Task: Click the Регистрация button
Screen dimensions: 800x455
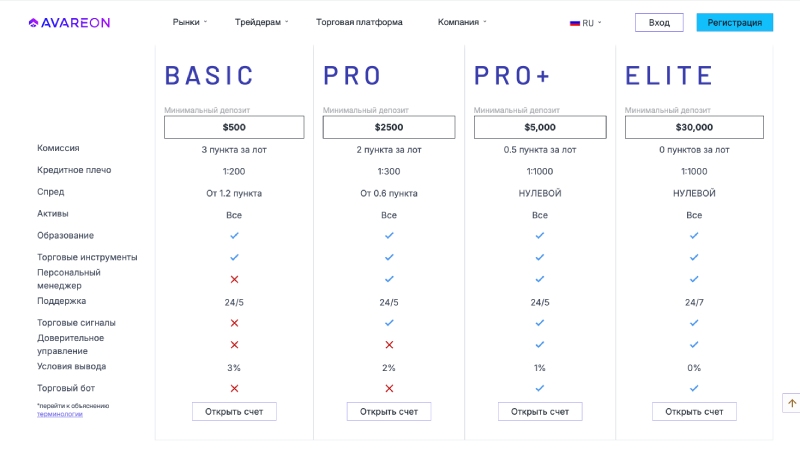Action: pyautogui.click(x=735, y=22)
